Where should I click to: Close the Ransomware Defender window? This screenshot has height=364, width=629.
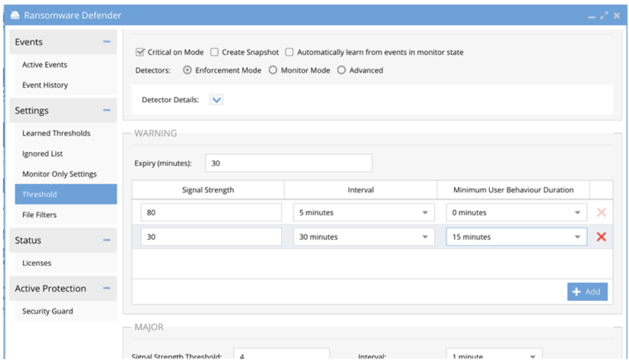tap(617, 16)
